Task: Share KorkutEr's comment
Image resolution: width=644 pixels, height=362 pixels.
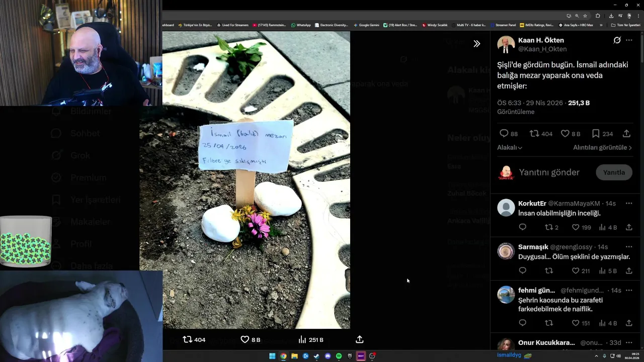Action: (629, 227)
